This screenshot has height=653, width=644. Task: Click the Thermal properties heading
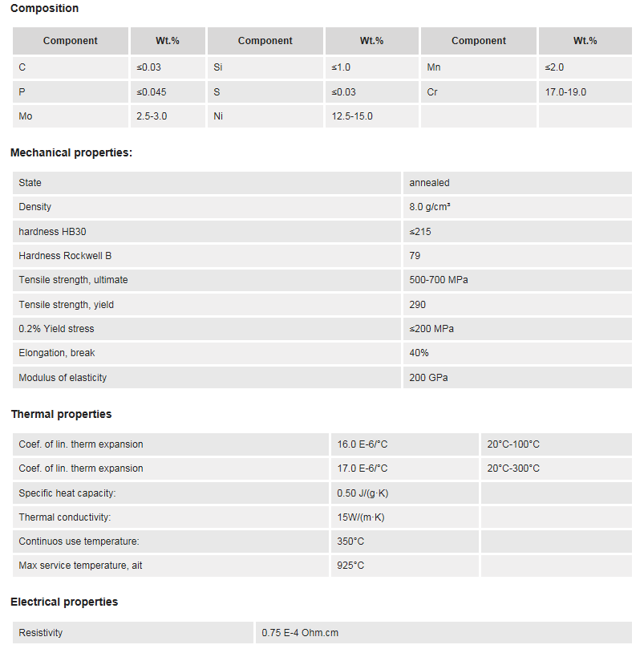61,414
